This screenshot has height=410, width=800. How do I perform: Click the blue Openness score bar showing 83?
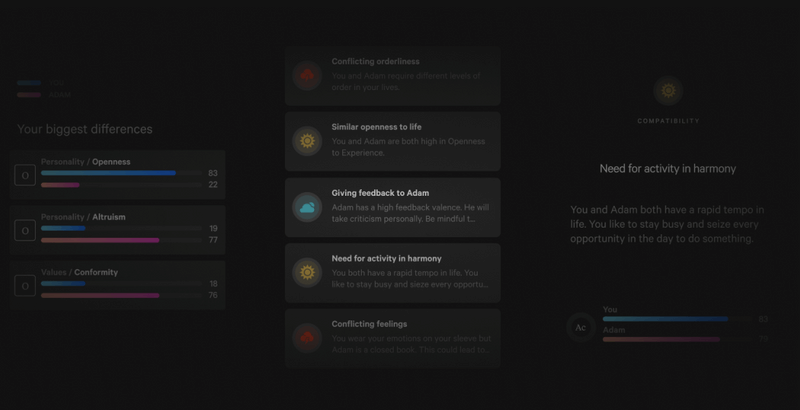[x=108, y=173]
